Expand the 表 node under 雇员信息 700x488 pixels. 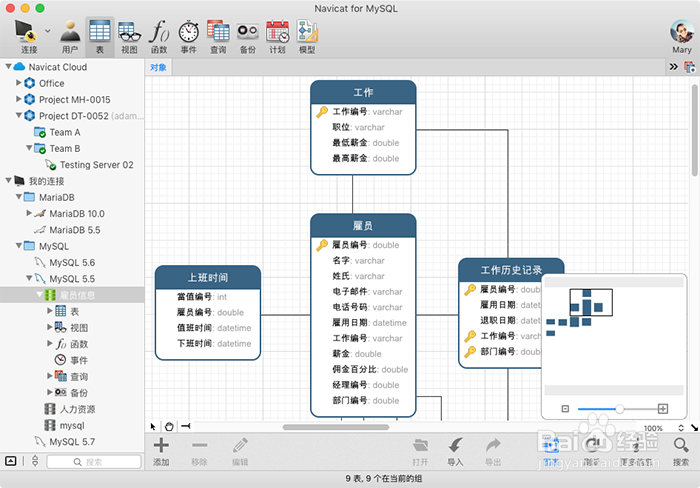[50, 310]
